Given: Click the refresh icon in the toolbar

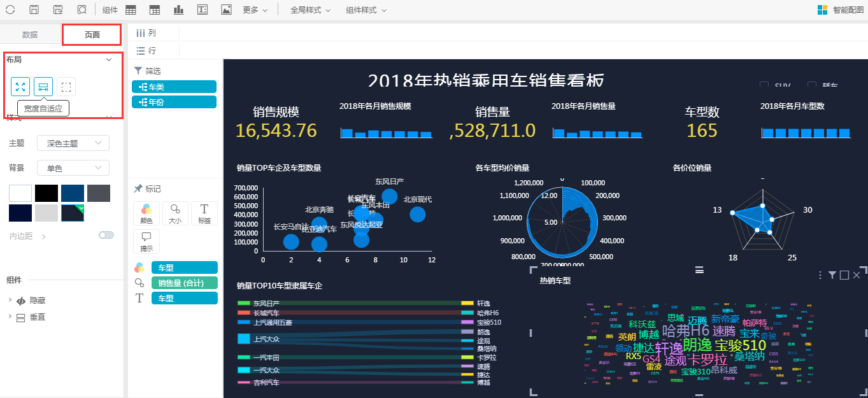Looking at the screenshot, I should pos(10,10).
